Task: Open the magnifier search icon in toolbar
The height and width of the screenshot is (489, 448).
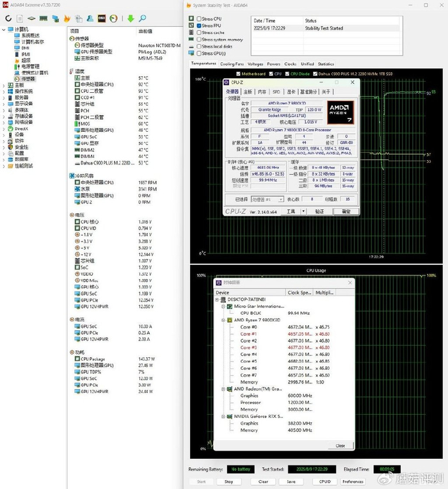Action: 142,19
